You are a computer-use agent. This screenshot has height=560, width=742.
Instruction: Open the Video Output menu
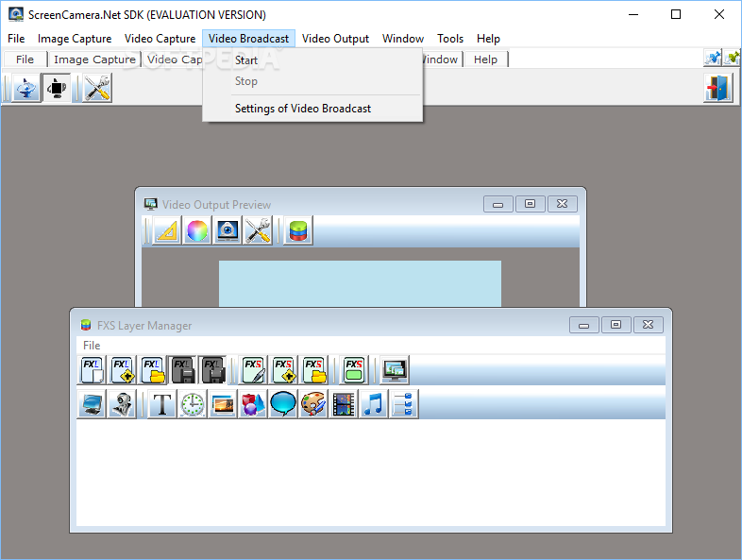tap(335, 39)
